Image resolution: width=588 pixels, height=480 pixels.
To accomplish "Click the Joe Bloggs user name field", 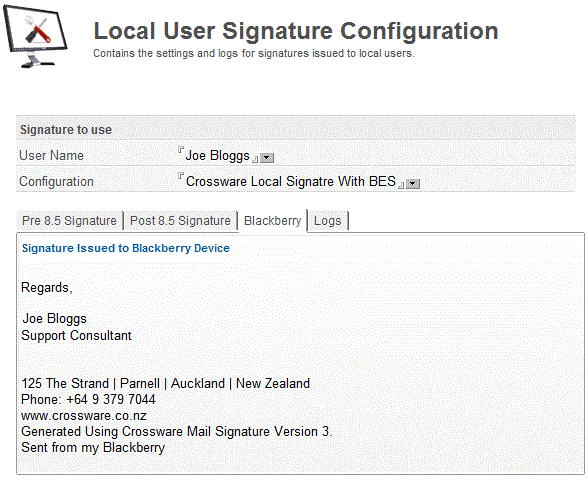I will 218,156.
